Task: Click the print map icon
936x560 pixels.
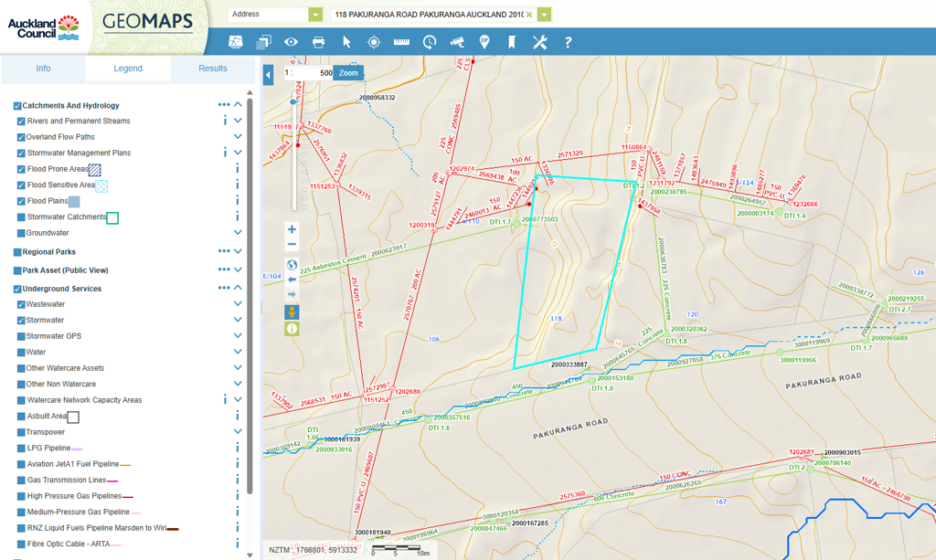Action: (318, 42)
